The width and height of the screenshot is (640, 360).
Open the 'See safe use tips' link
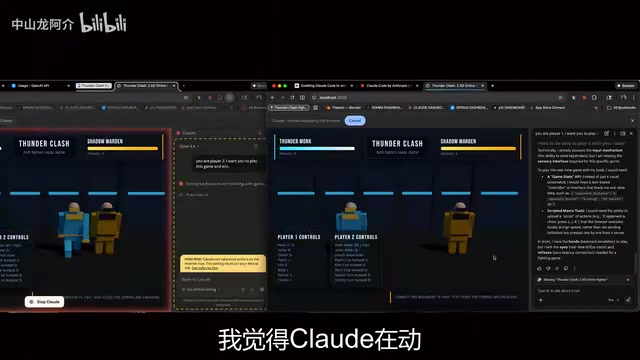coord(204,268)
